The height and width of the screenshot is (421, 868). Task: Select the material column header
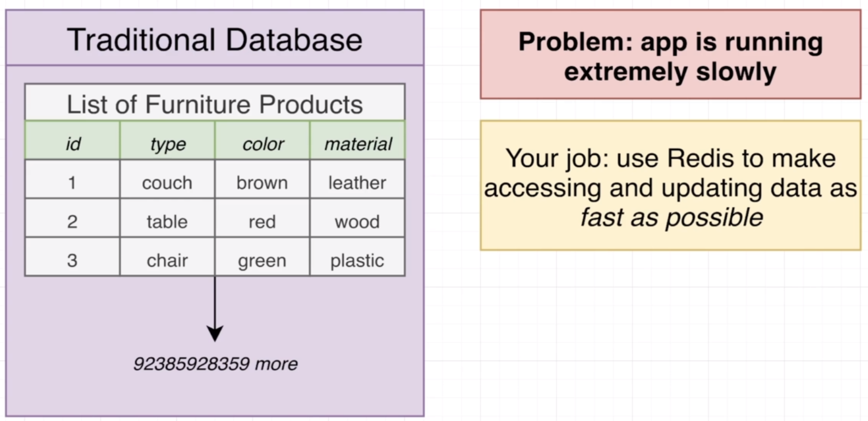358,144
